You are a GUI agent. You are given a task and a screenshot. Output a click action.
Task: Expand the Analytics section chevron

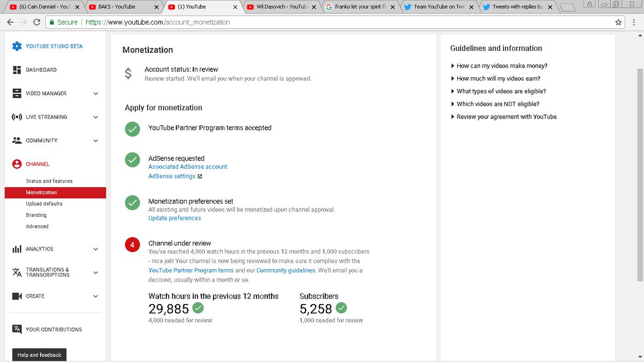[96, 249]
